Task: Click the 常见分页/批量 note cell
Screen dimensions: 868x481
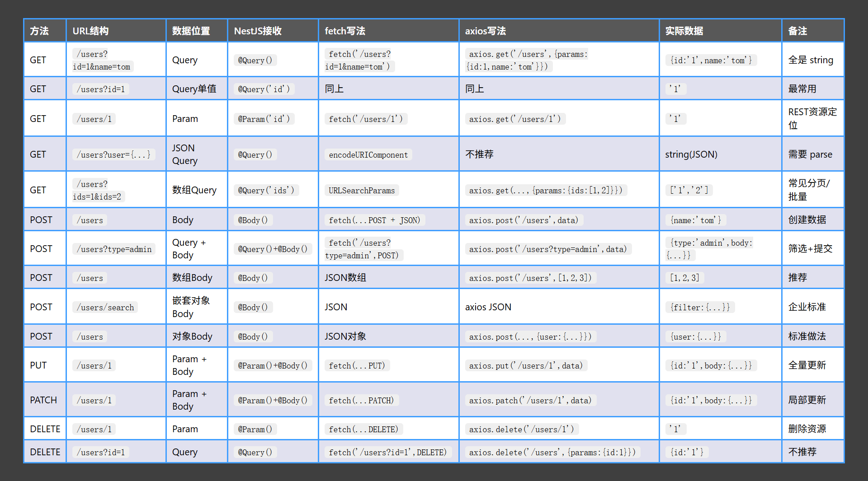Action: coord(813,190)
